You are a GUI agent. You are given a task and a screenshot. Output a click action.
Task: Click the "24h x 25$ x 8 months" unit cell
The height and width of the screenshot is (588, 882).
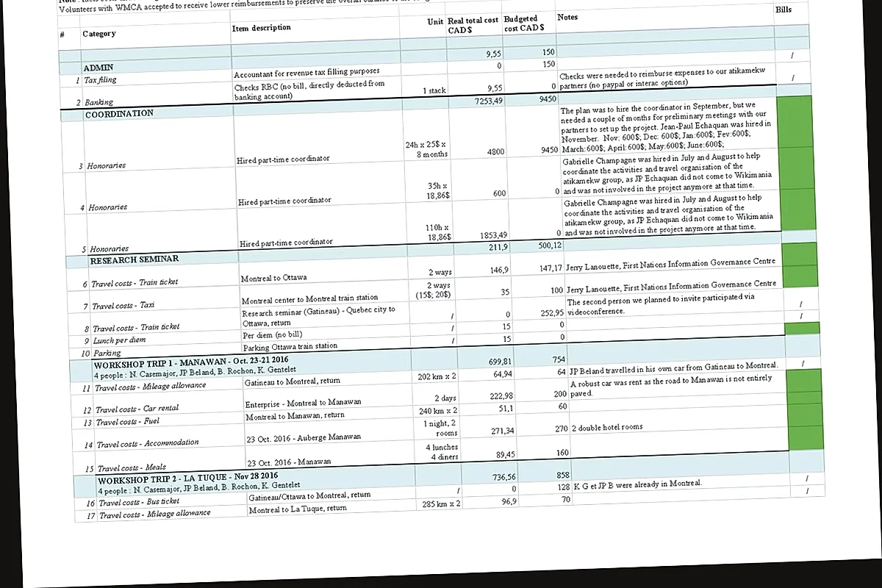pos(426,149)
